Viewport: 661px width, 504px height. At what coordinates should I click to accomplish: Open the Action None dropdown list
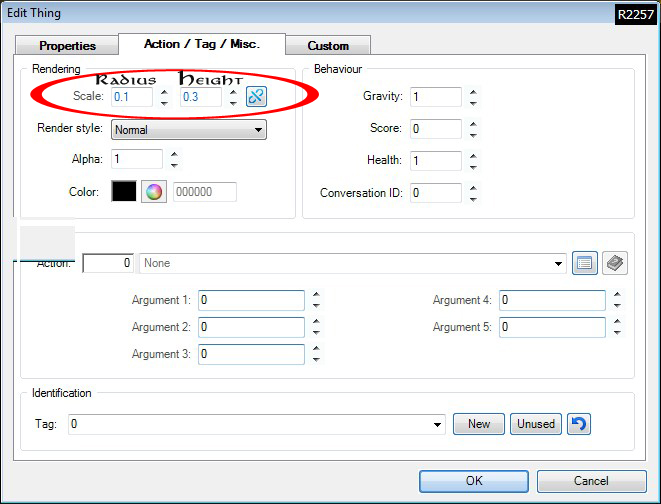point(558,263)
